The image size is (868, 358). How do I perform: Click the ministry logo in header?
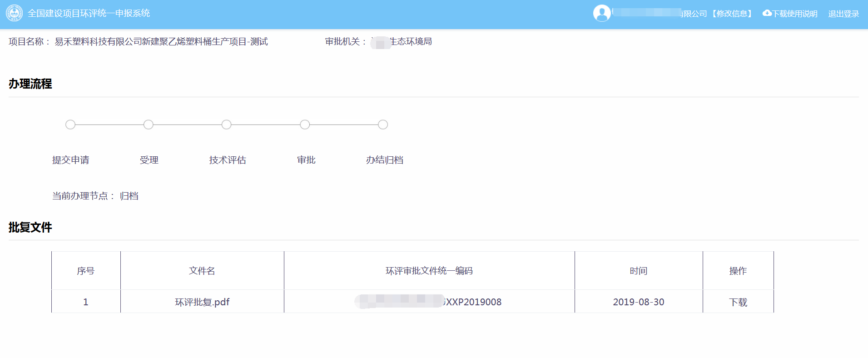(x=14, y=13)
